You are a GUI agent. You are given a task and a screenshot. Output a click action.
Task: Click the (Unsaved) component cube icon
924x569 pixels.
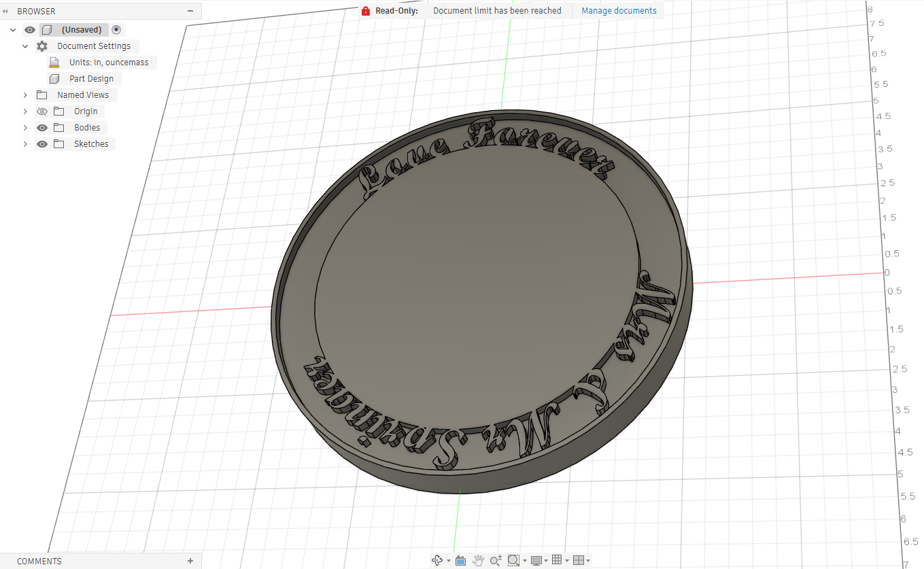(46, 30)
